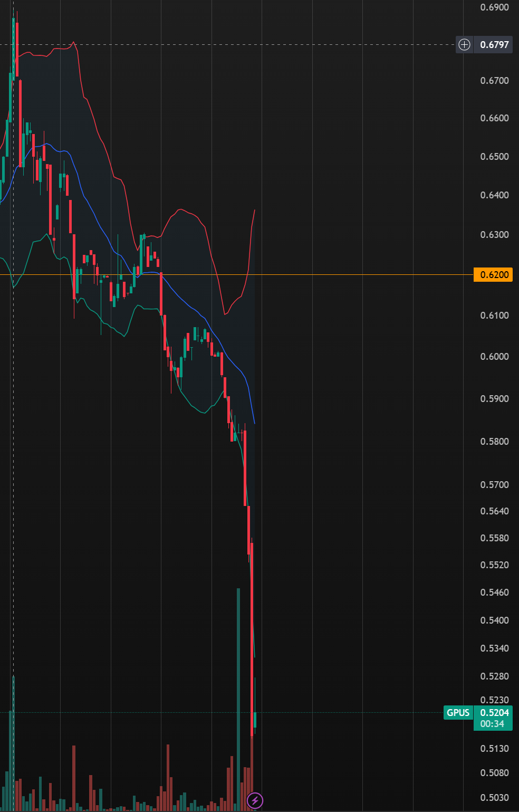Click the 0.5800 price axis label
The image size is (519, 812).
pos(494,441)
